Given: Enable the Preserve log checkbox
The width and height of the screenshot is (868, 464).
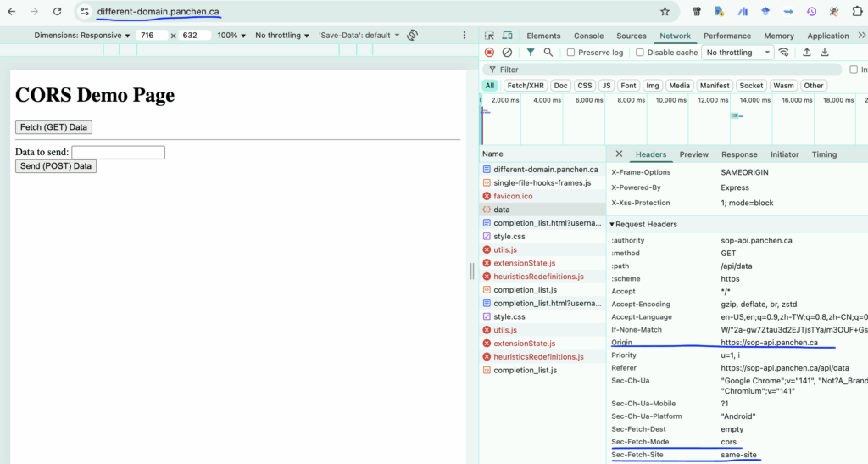Looking at the screenshot, I should coord(571,53).
